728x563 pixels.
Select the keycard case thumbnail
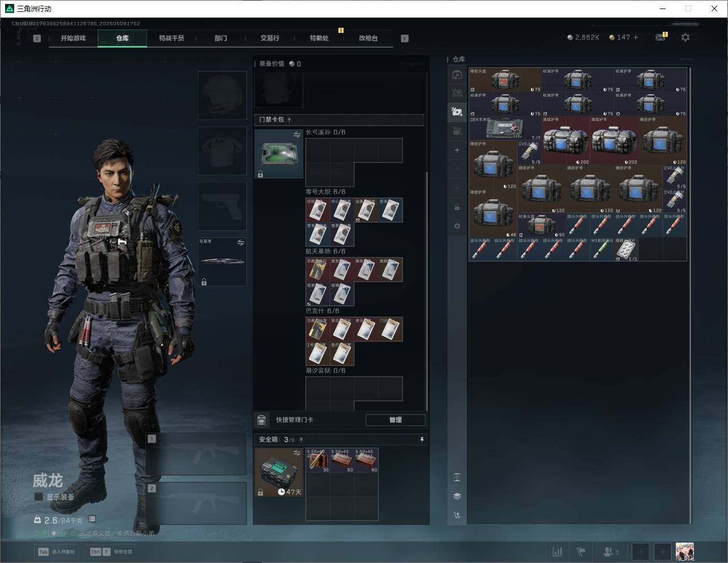click(x=279, y=154)
